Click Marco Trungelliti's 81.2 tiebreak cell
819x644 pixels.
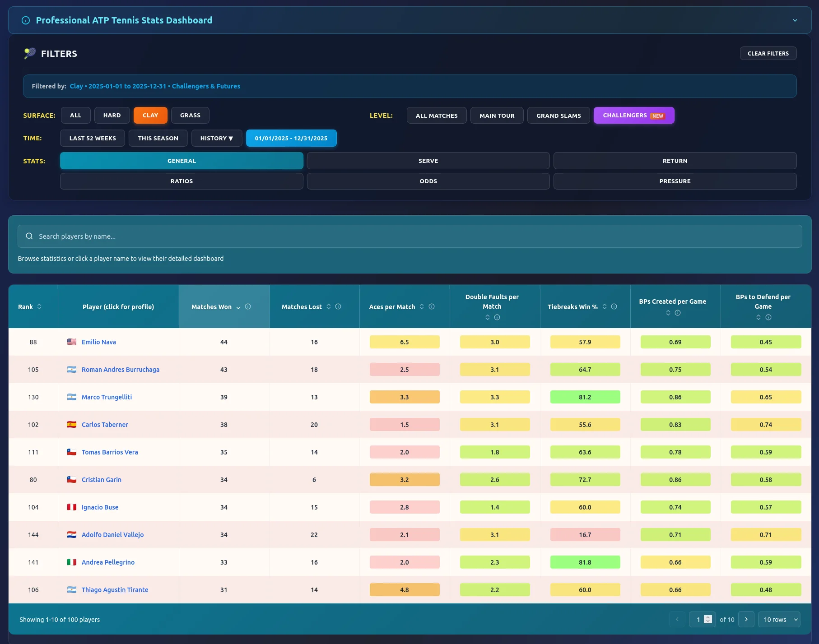(x=585, y=397)
